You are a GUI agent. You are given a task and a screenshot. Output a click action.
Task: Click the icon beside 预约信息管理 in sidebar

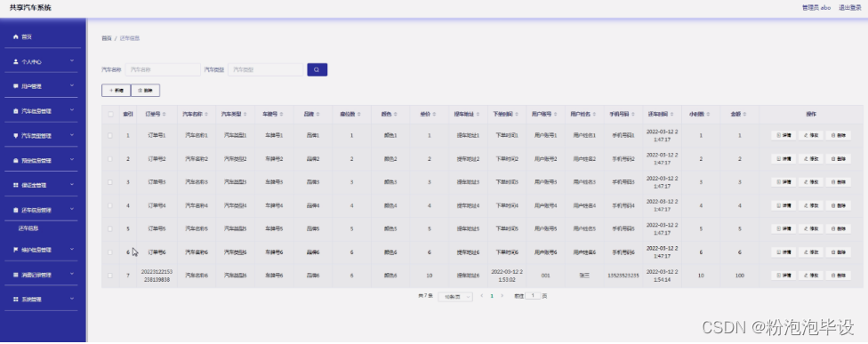pyautogui.click(x=16, y=160)
